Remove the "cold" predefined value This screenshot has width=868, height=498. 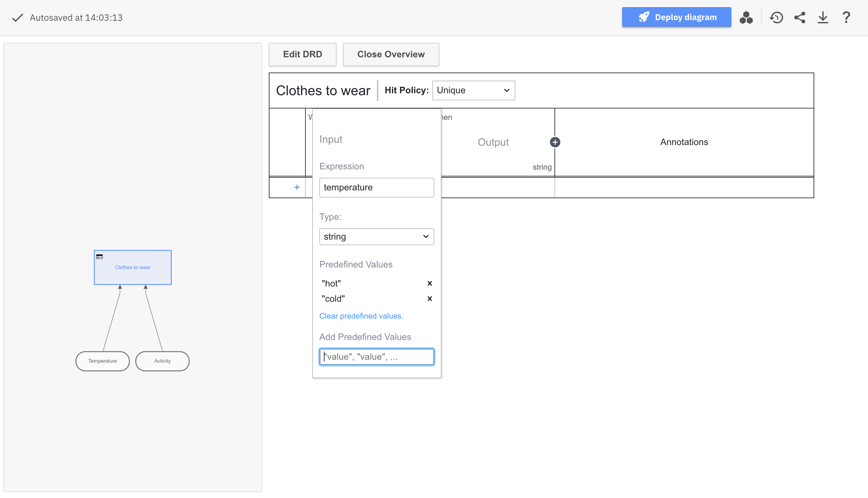pos(429,299)
